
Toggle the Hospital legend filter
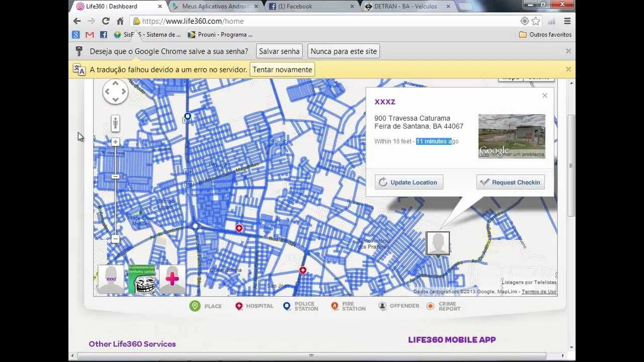(254, 306)
